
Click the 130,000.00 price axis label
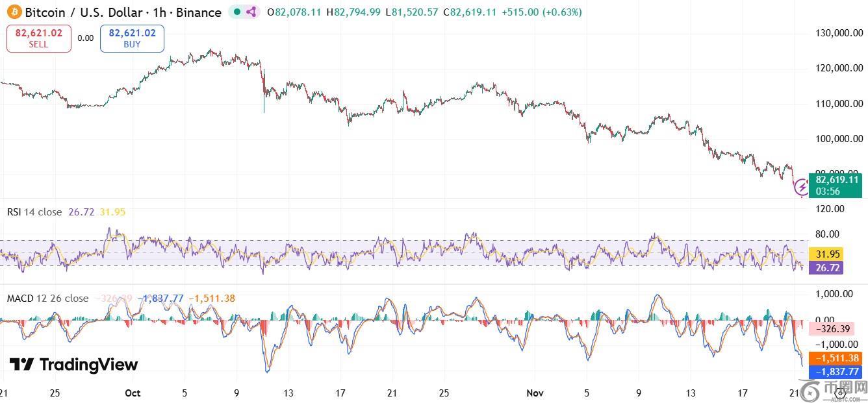click(x=839, y=34)
